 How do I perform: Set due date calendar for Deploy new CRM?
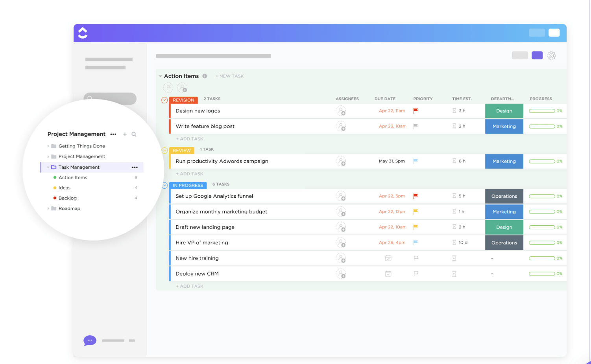click(x=388, y=274)
